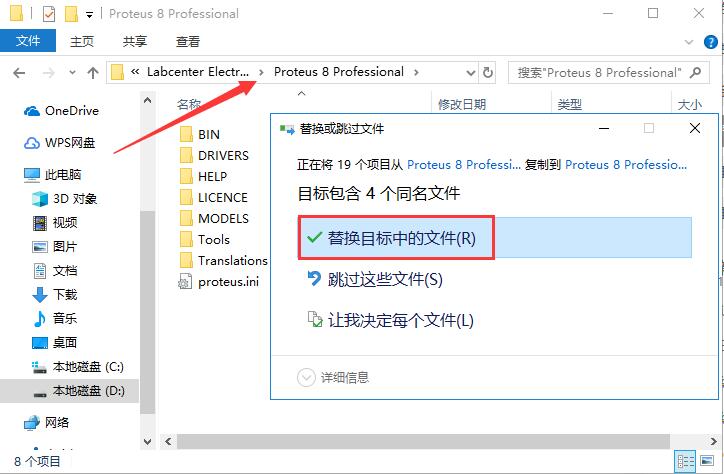Screen dimensions: 724x474
Task: Sort files by 名称 column header
Action: coord(189,104)
